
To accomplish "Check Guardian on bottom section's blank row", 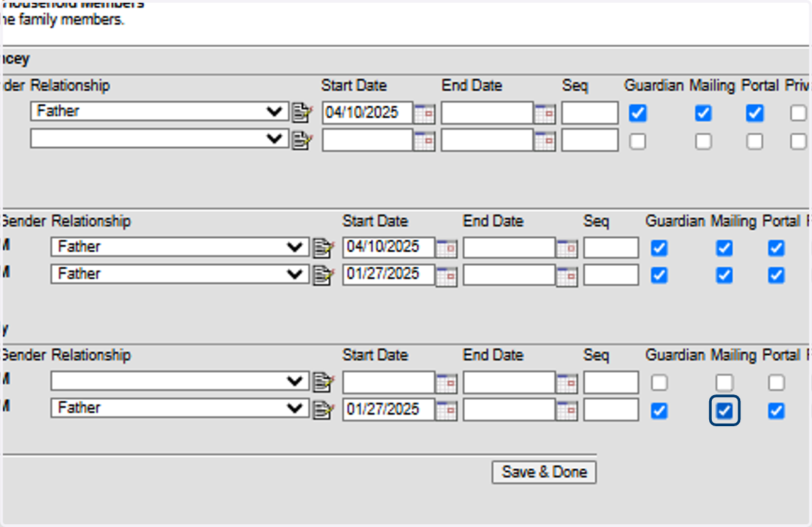I will [659, 383].
